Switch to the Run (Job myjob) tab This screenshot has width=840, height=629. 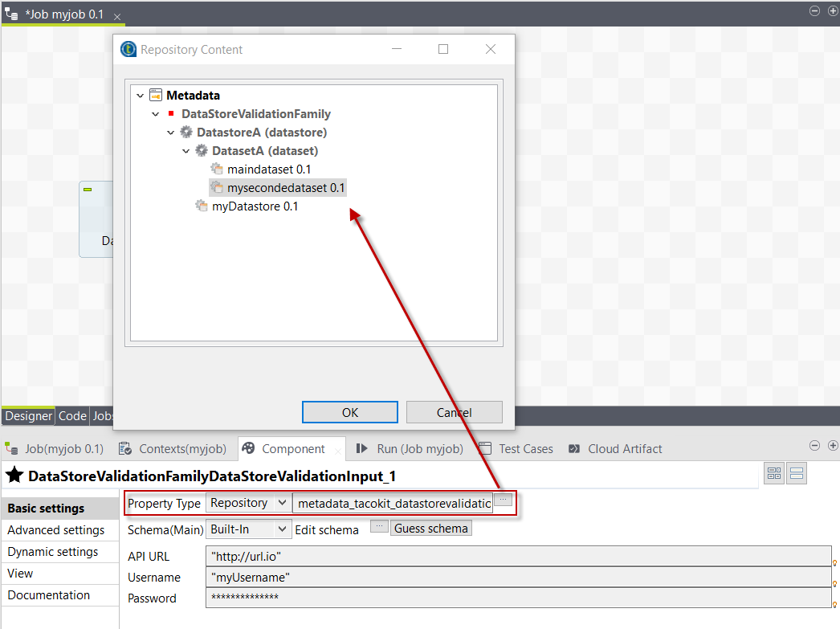[x=410, y=449]
